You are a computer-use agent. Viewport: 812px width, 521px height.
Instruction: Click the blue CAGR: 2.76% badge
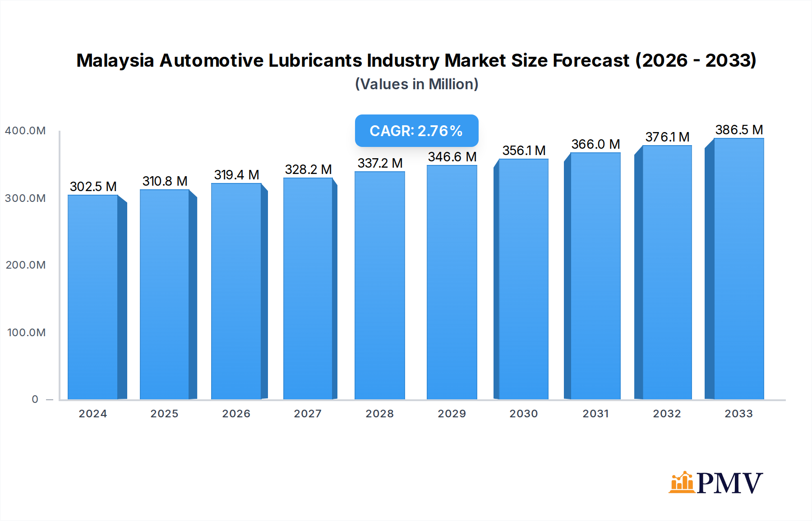pyautogui.click(x=416, y=131)
